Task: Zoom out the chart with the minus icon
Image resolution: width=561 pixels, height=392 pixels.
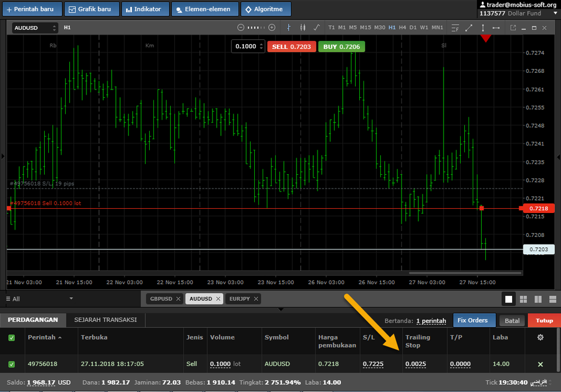Action: pyautogui.click(x=241, y=27)
